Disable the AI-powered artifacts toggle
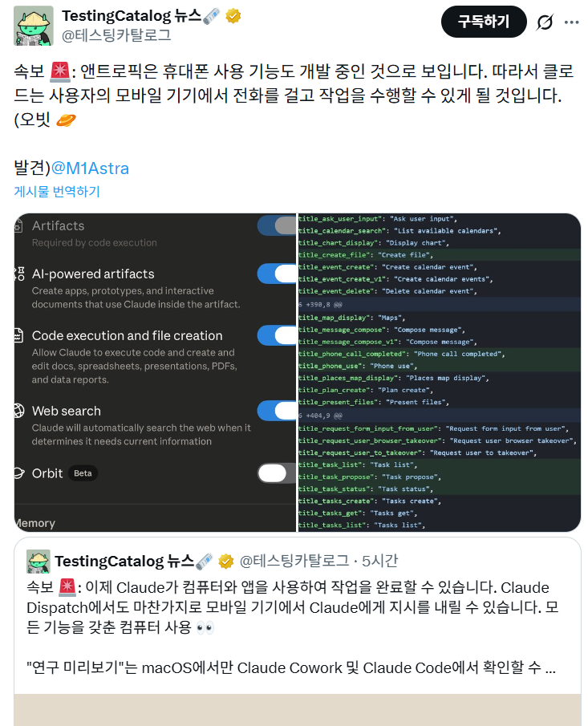 click(277, 274)
